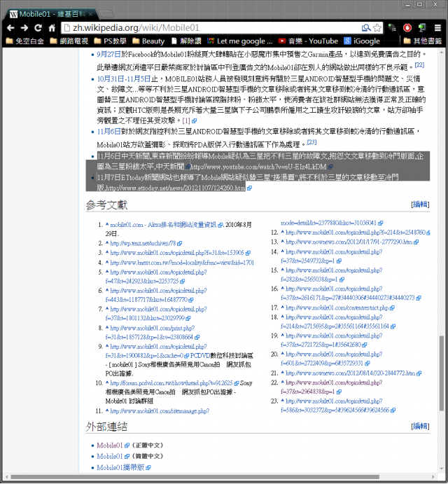Image resolution: width=448 pixels, height=484 pixels.
Task: Edit the 外部連結 section via 編輯
Action: (420, 427)
